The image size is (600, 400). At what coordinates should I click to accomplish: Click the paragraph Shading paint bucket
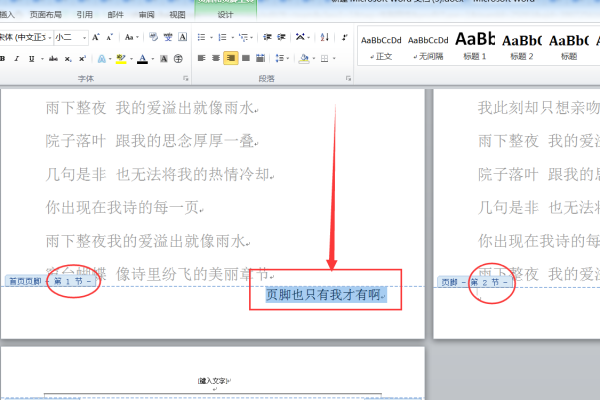click(305, 58)
